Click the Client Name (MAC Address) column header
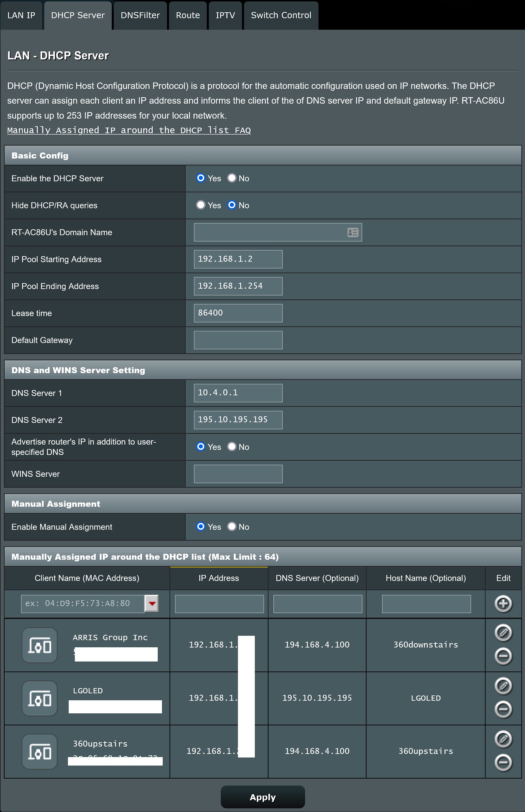This screenshot has width=525, height=812. click(87, 578)
